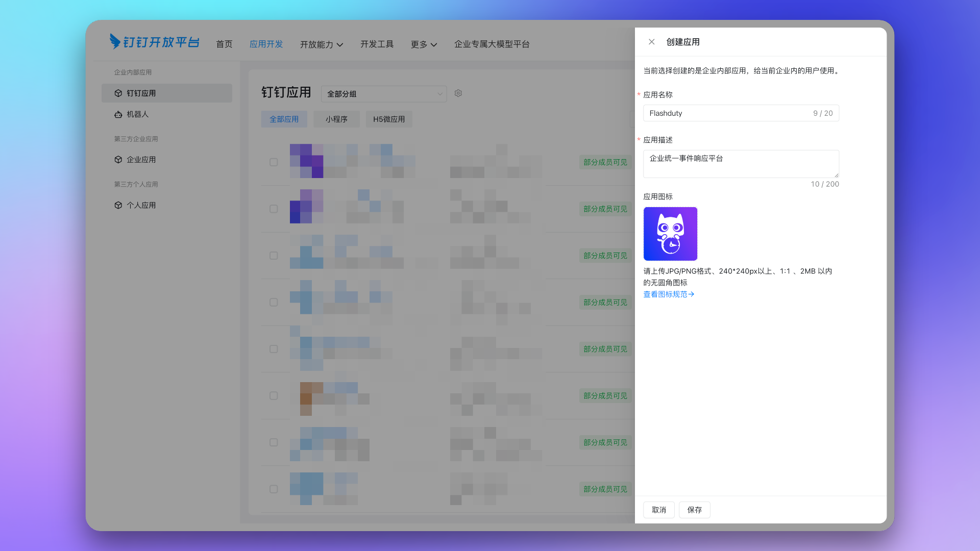Click the 应用描述 text area
Viewport: 980px width, 551px height.
coord(740,163)
